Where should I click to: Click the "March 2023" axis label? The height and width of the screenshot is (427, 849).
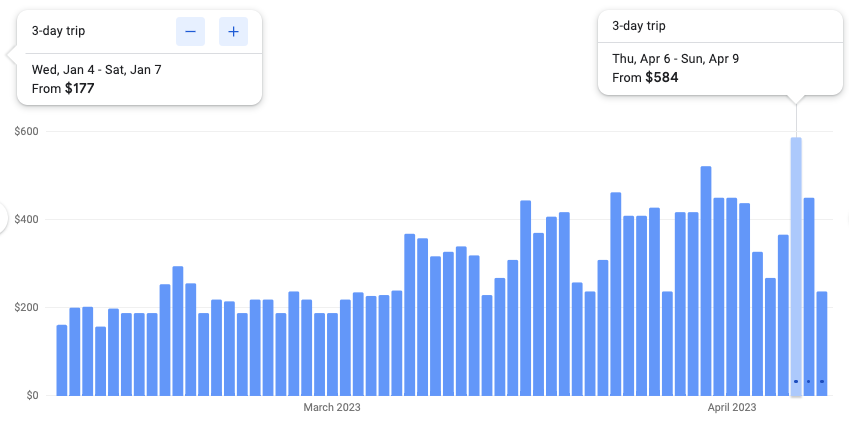pos(332,408)
